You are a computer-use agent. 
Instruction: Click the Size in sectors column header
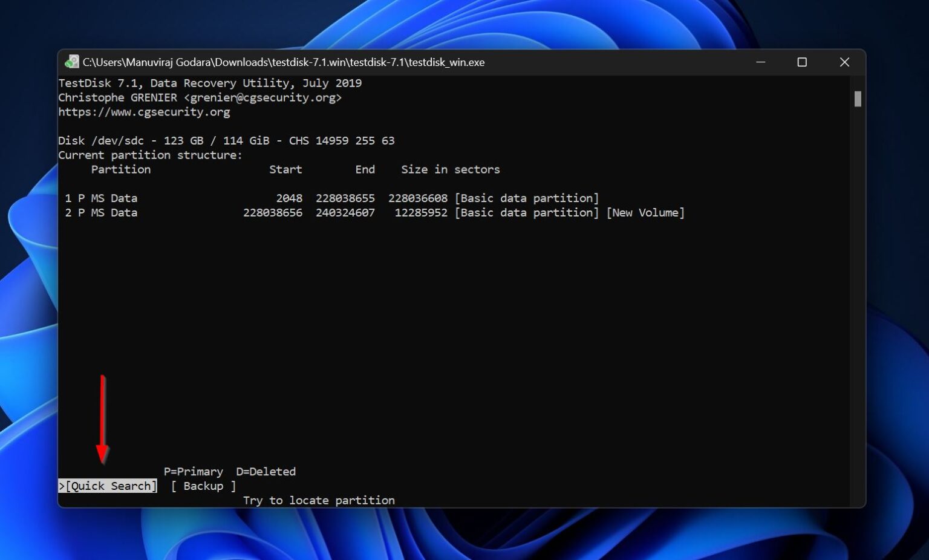click(x=451, y=169)
